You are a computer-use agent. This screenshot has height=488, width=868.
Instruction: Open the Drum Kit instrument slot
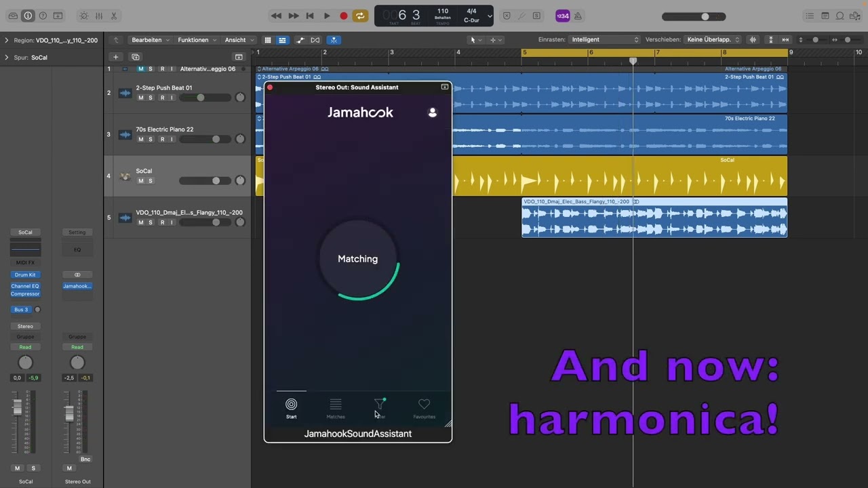(x=25, y=274)
